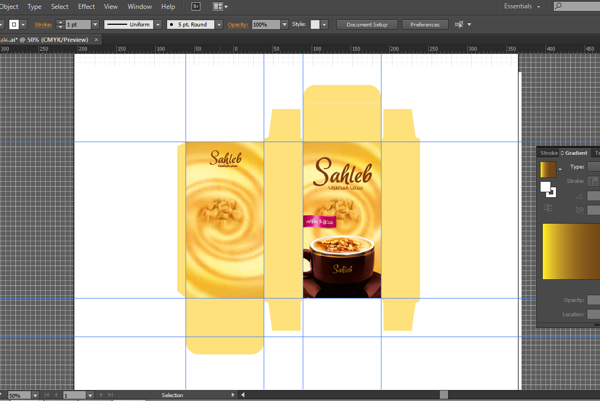The image size is (600, 401).
Task: Click the gradient slider bar
Action: click(570, 251)
